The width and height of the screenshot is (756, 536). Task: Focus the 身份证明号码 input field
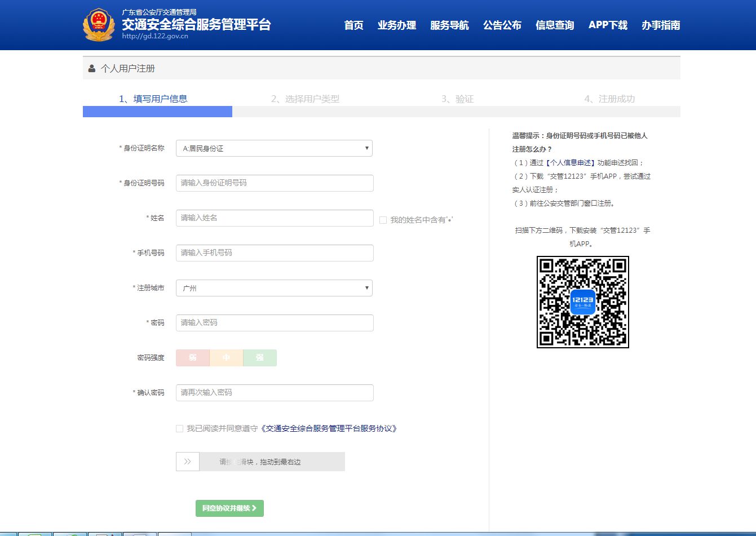(x=275, y=183)
